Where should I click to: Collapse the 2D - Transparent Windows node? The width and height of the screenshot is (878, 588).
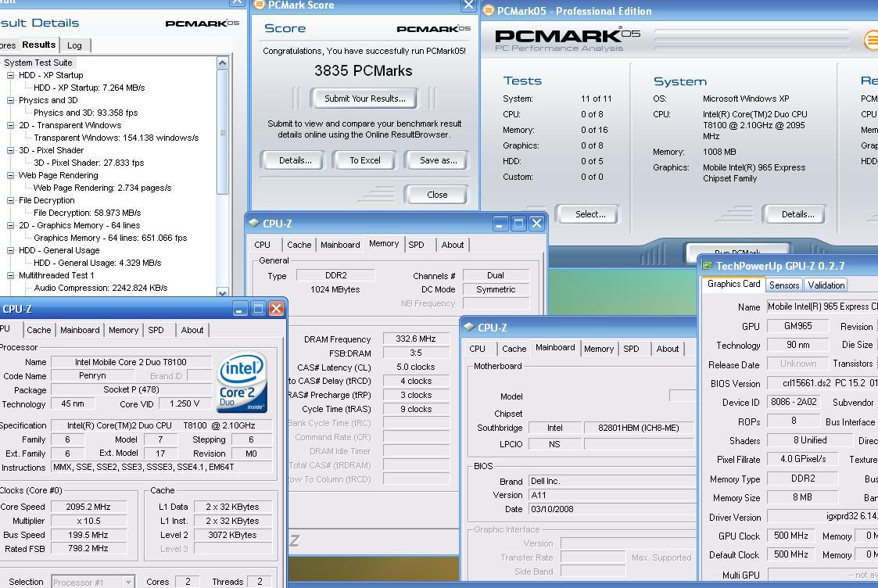click(11, 125)
